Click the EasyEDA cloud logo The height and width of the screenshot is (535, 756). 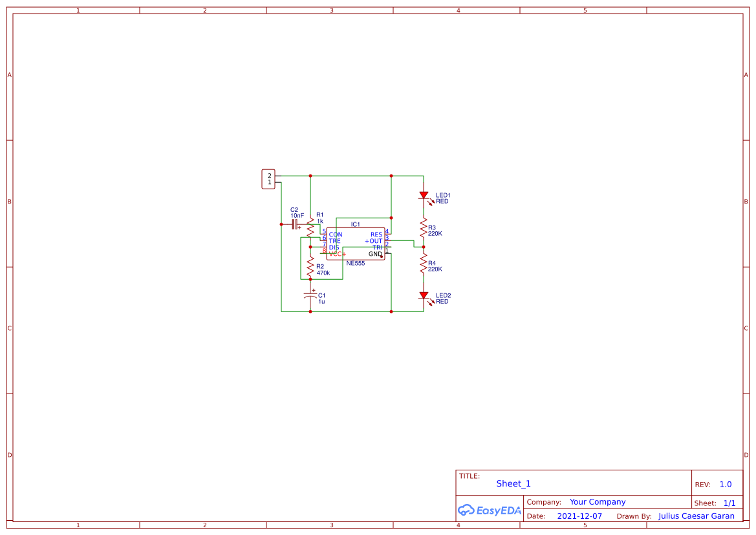(488, 510)
